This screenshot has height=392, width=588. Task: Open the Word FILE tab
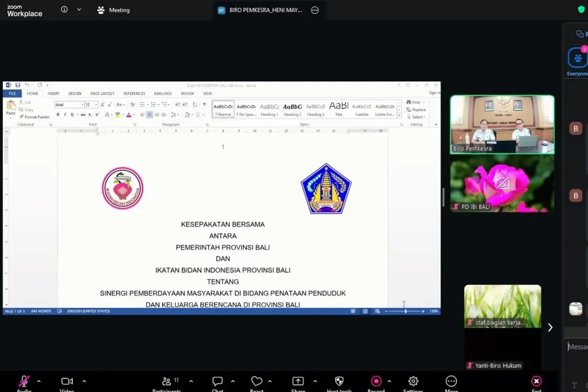pos(12,93)
